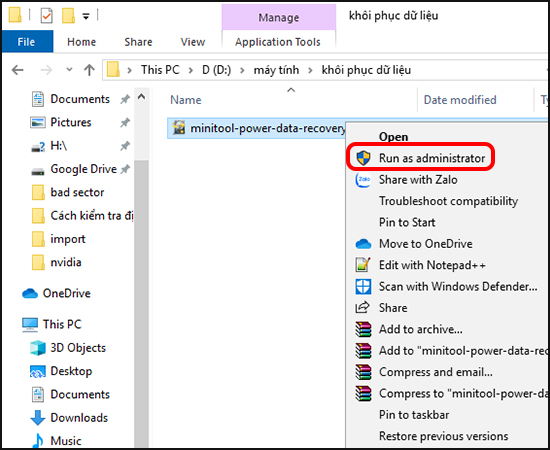Viewport: 550px width, 450px height.
Task: Choose Run as administrator
Action: (432, 158)
